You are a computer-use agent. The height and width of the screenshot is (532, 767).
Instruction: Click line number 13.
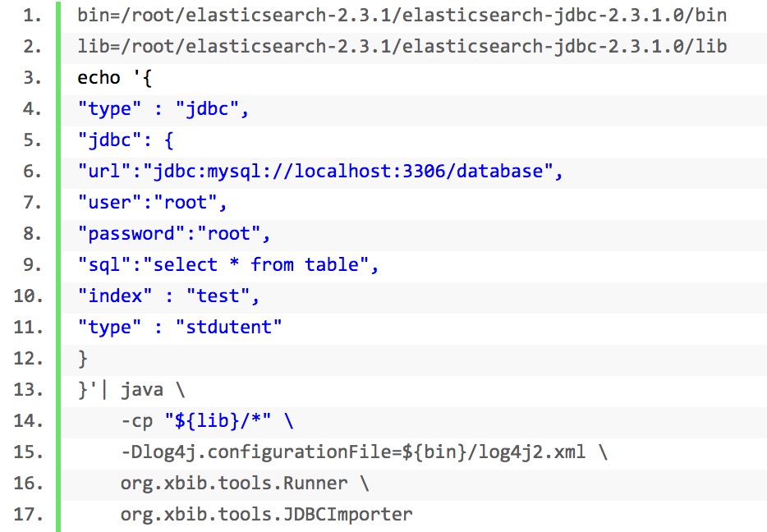click(29, 390)
